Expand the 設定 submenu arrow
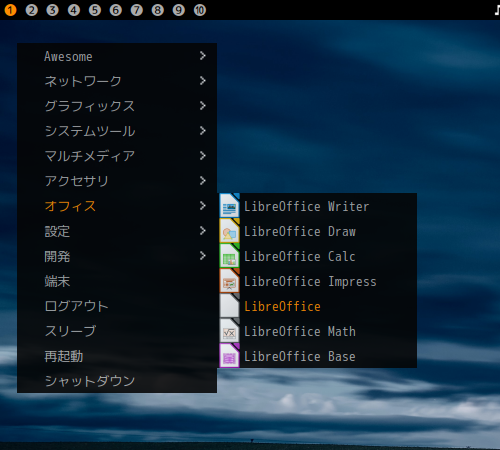 point(203,231)
